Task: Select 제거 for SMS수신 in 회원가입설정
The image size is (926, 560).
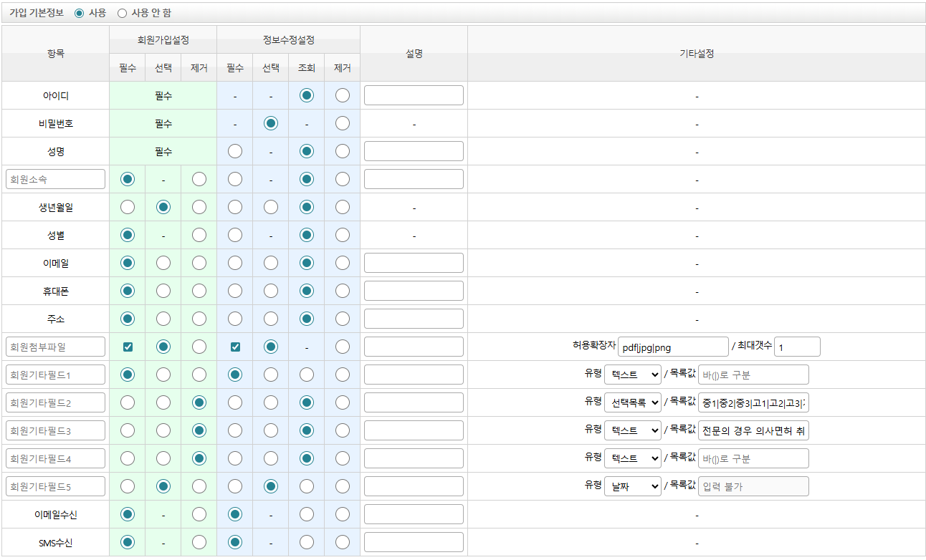Action: 199,542
